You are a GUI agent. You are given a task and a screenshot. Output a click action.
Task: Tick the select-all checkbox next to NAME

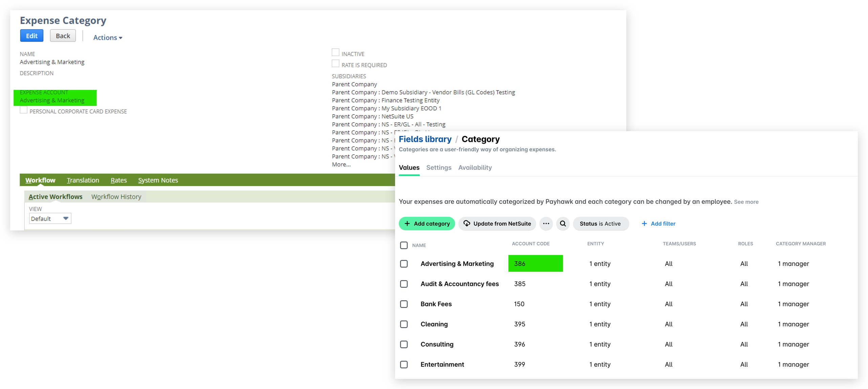tap(404, 245)
